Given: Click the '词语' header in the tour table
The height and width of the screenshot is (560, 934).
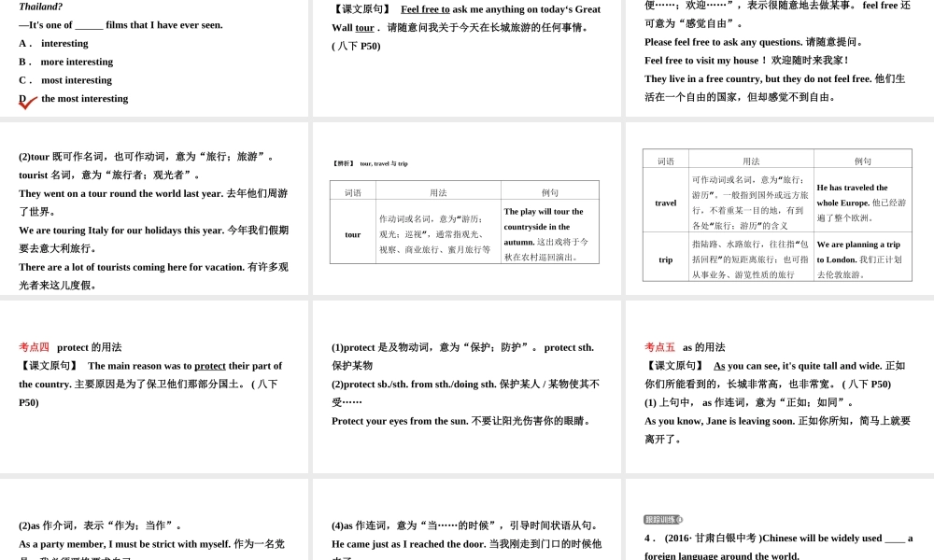Looking at the screenshot, I should [353, 193].
